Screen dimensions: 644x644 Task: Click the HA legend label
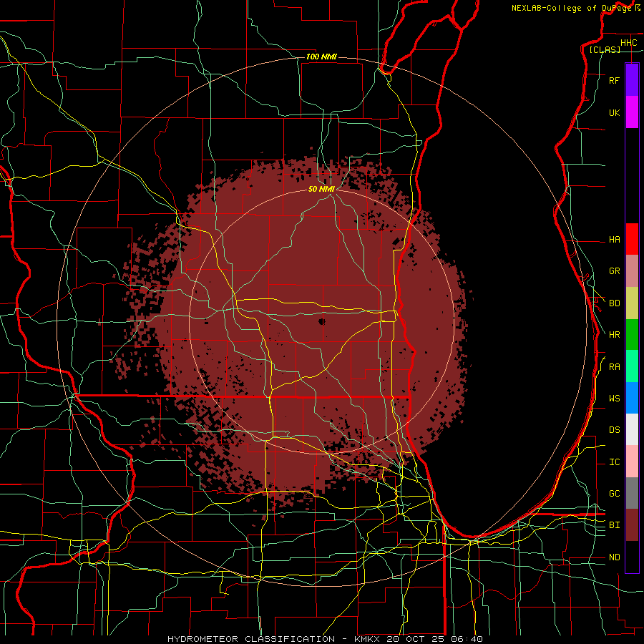[614, 240]
